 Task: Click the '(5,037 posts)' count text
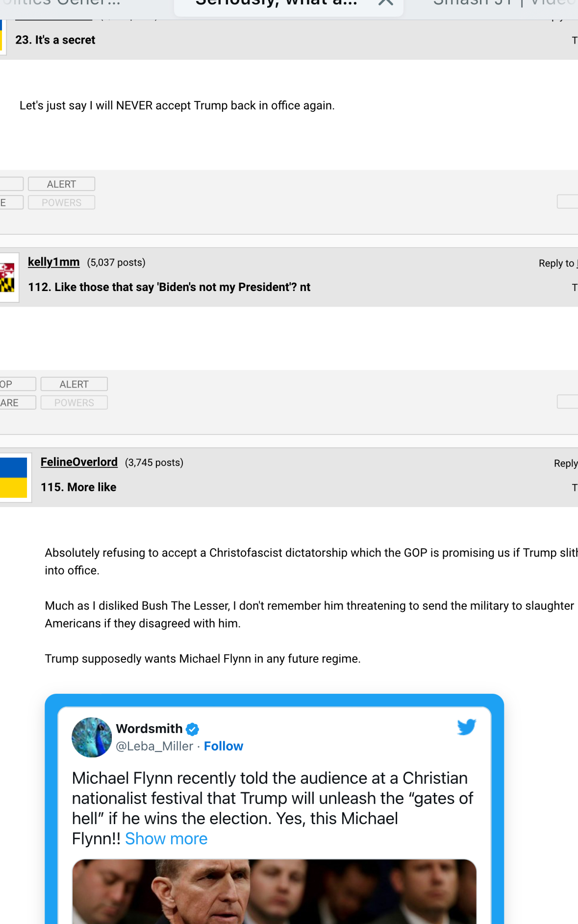pos(116,263)
